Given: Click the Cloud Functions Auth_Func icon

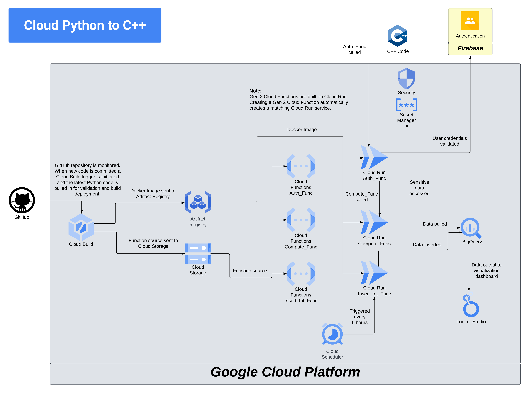Looking at the screenshot, I should point(301,166).
